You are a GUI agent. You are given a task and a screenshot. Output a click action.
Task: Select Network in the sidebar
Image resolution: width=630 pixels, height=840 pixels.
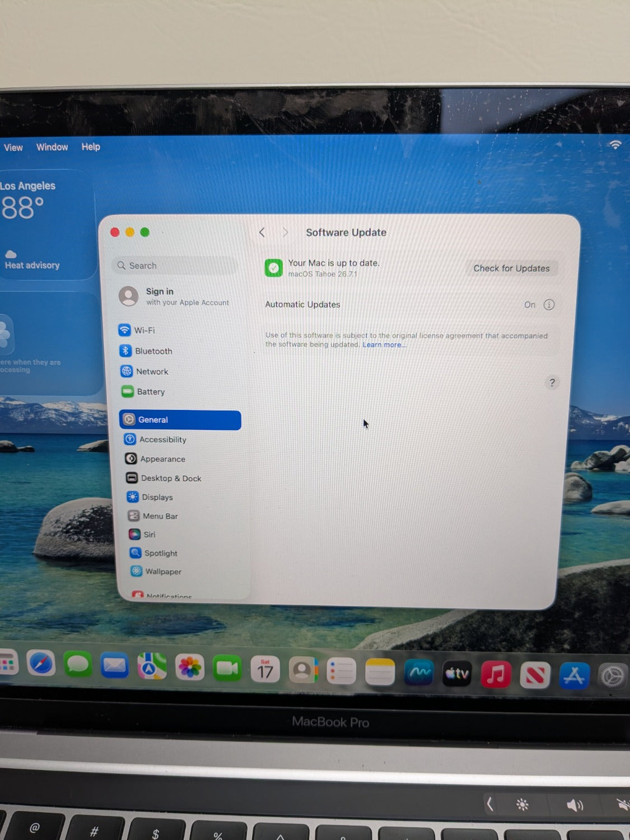point(145,371)
